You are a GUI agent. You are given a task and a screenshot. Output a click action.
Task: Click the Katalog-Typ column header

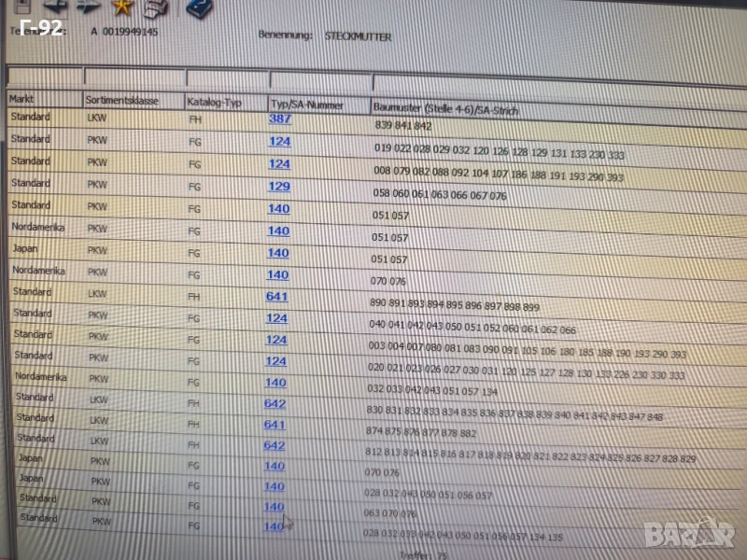click(x=224, y=103)
